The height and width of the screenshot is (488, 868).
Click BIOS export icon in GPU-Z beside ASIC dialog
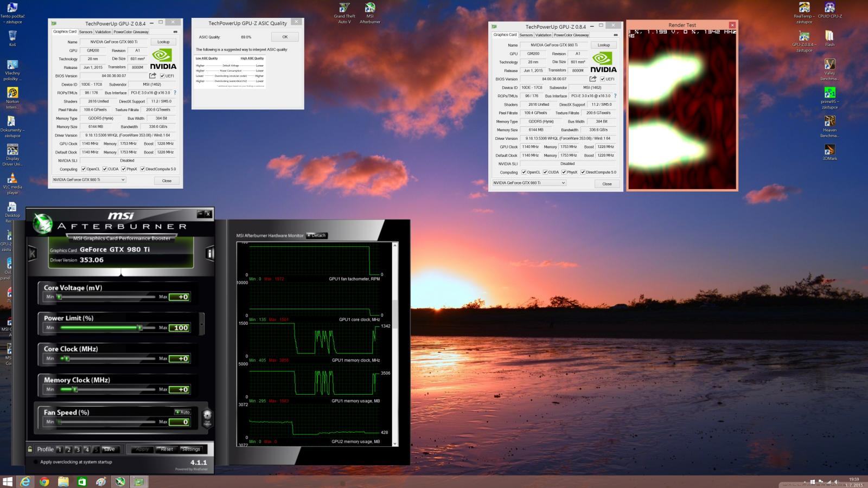(x=152, y=76)
